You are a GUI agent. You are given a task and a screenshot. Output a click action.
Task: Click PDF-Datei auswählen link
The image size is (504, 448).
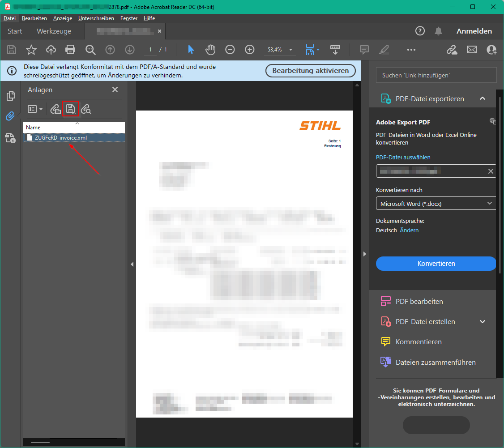coord(403,157)
